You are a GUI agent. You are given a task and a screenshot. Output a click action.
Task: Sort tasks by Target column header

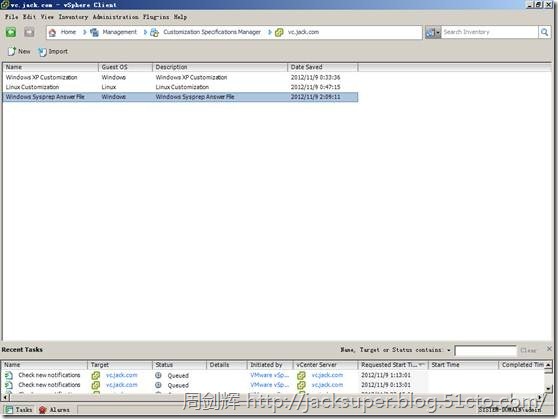click(x=120, y=365)
